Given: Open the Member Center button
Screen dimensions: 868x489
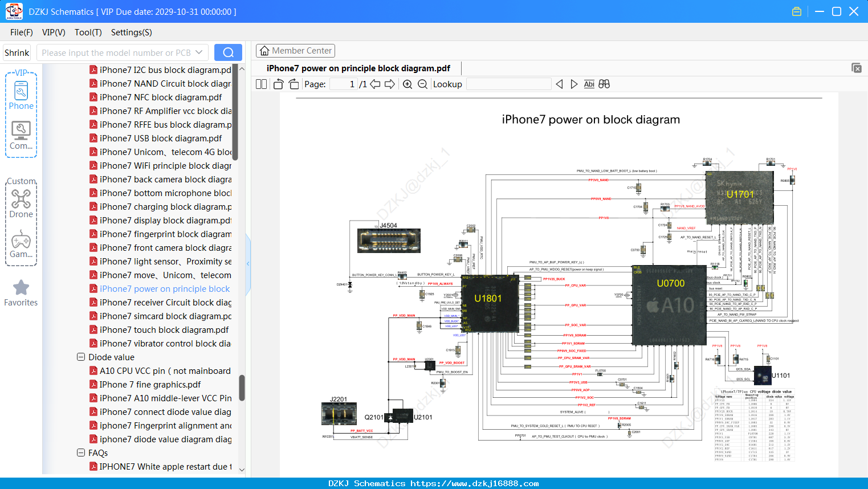Looking at the screenshot, I should (295, 51).
